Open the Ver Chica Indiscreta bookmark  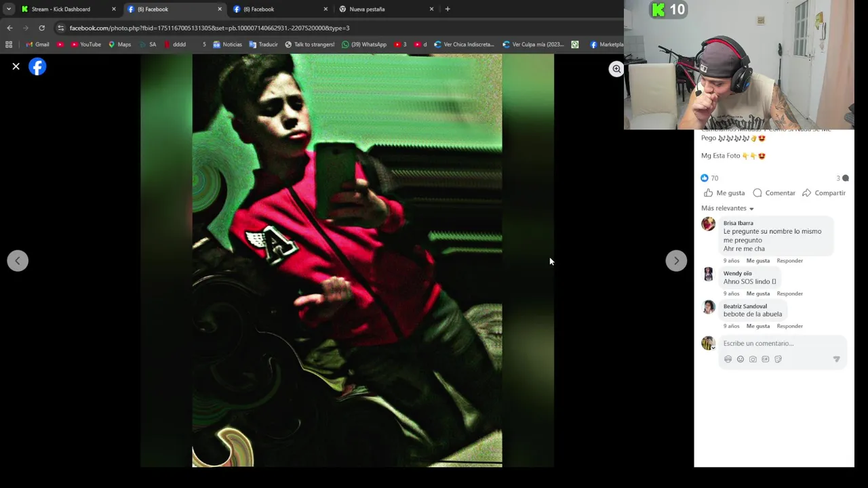464,45
